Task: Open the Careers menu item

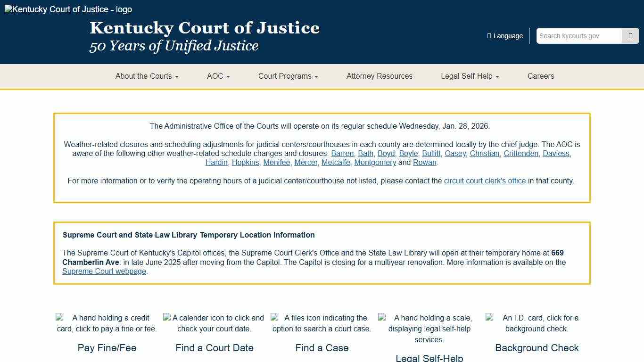Action: click(541, 76)
